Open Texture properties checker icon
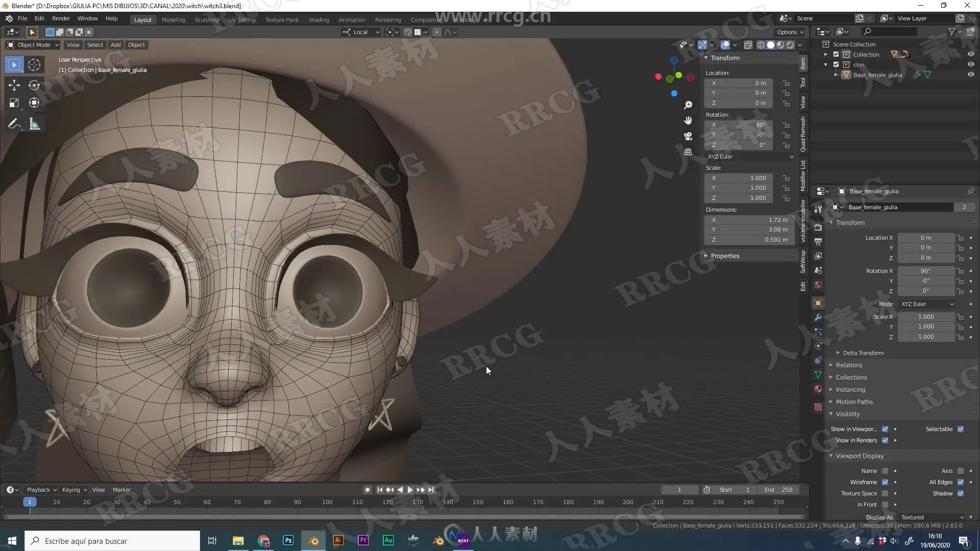980x551 pixels. (x=818, y=407)
